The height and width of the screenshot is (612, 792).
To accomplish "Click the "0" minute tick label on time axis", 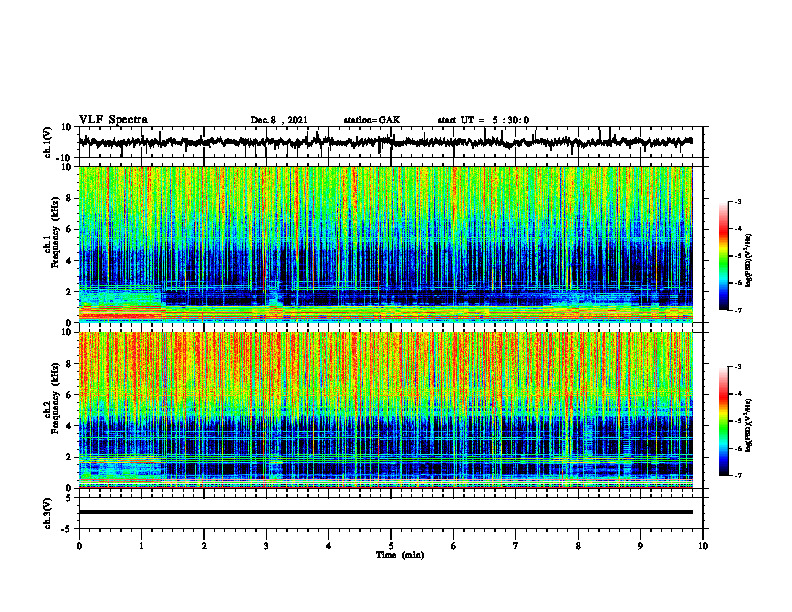I will click(79, 546).
